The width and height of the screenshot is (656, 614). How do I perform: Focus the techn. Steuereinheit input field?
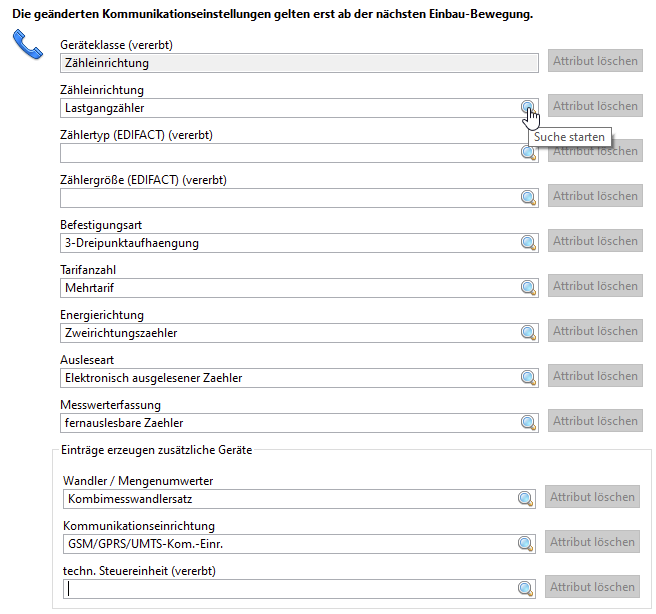click(288, 588)
